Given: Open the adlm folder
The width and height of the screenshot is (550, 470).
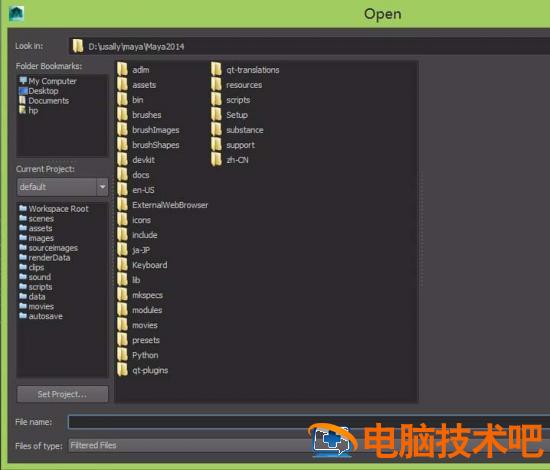Looking at the screenshot, I should pos(134,70).
